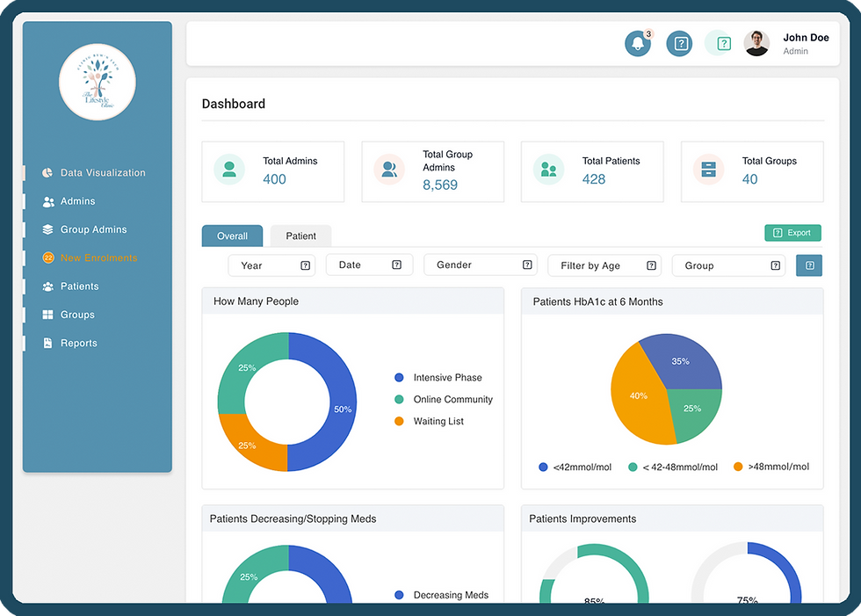Open the notifications bell icon
Screen dimensions: 861x616
click(638, 43)
